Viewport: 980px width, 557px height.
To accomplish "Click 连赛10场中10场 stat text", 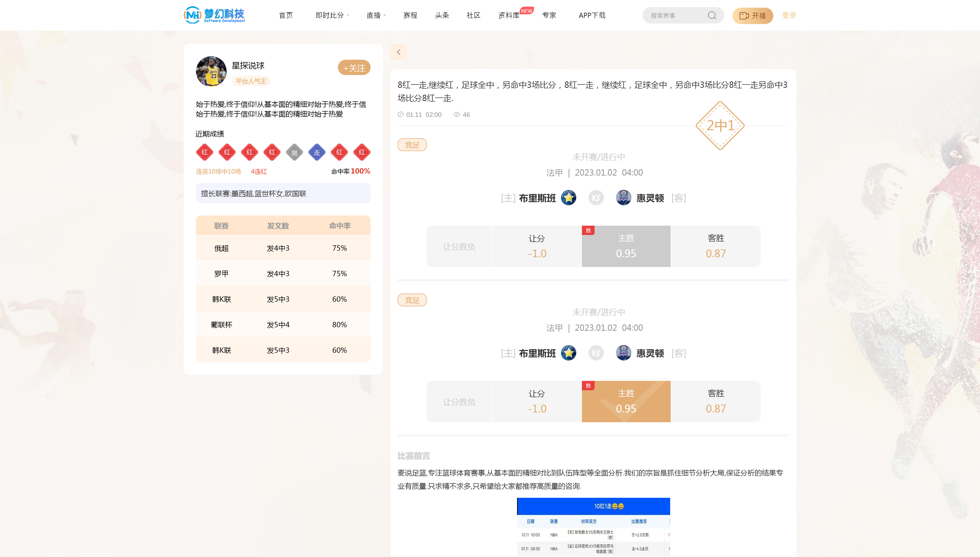I will pyautogui.click(x=218, y=171).
